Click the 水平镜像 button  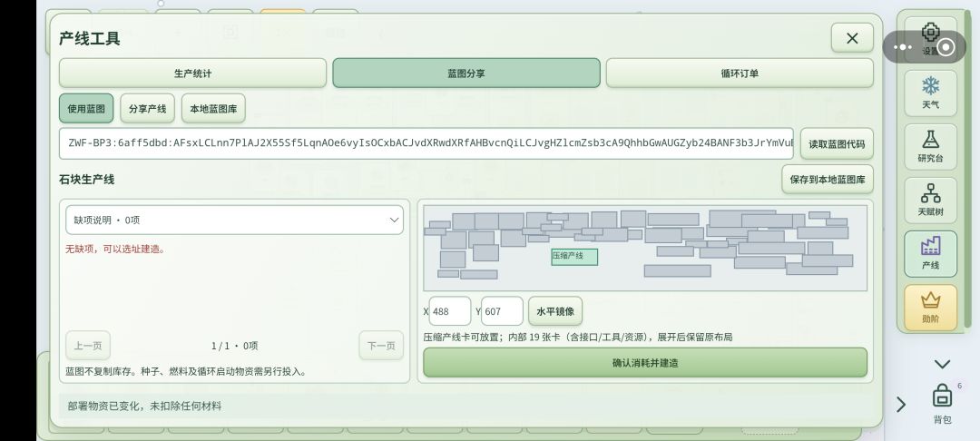pos(555,311)
